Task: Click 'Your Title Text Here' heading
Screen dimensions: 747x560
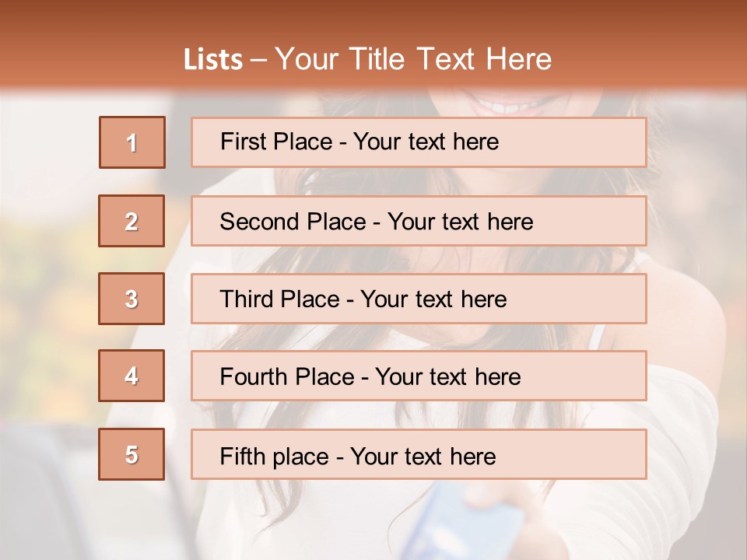Action: click(413, 59)
